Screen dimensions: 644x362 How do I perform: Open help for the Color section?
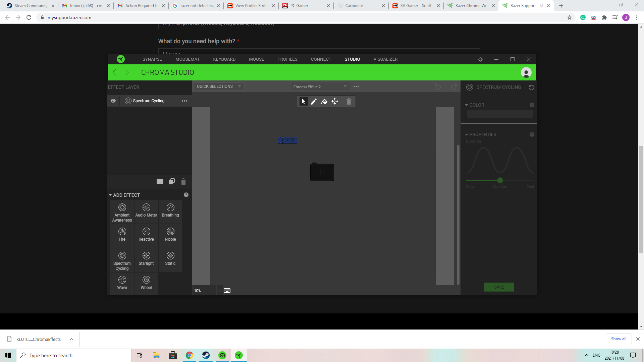tap(532, 105)
